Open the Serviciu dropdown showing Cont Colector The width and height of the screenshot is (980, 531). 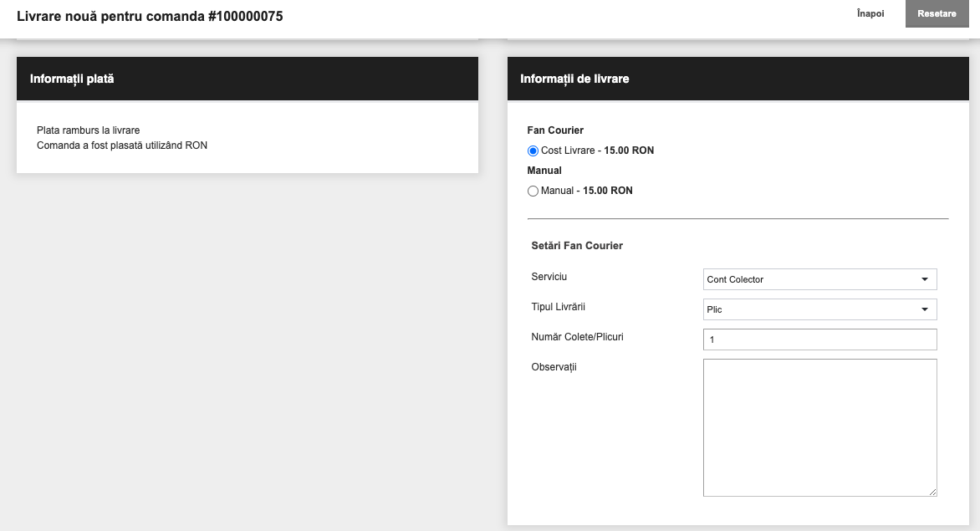pyautogui.click(x=819, y=279)
